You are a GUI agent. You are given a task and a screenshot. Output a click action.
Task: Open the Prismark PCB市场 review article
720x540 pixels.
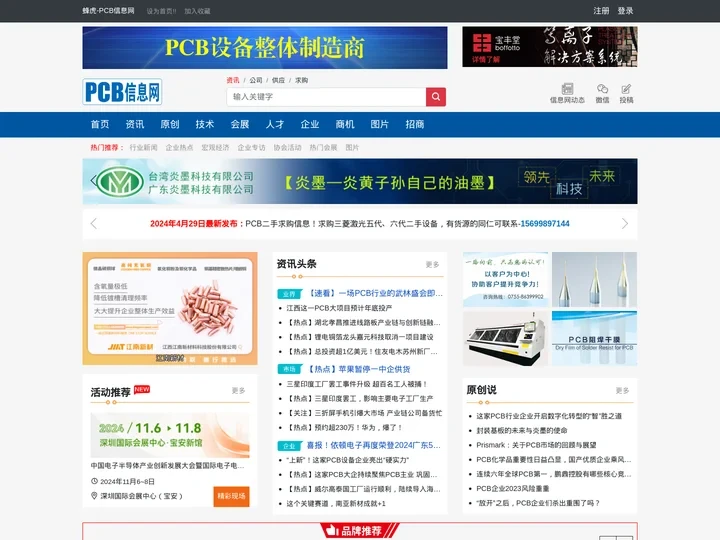[536, 445]
